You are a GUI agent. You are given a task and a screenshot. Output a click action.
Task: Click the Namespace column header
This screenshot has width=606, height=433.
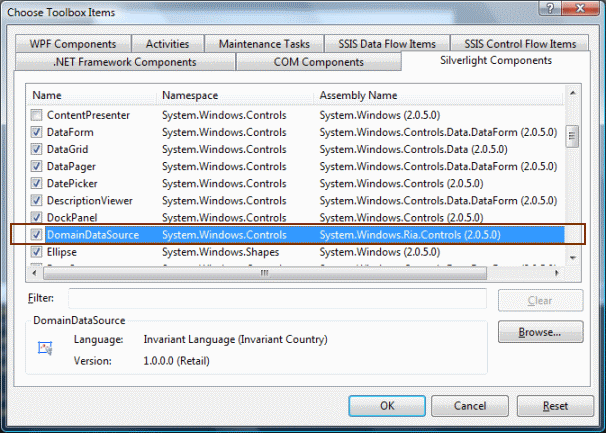pos(235,95)
